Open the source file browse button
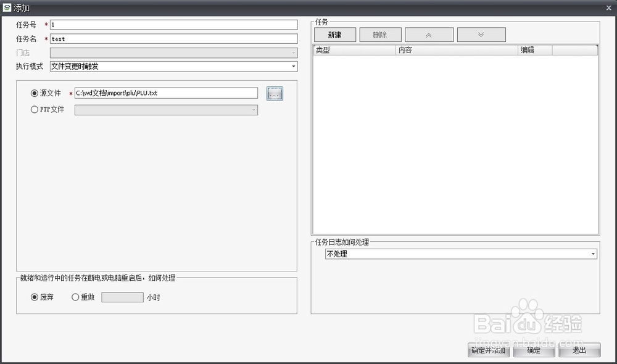617x364 pixels. 275,93
